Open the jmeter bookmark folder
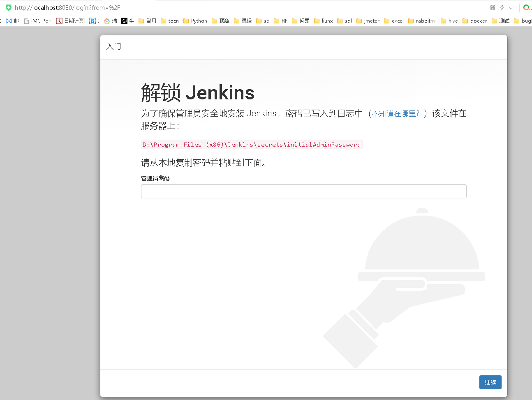 click(368, 21)
